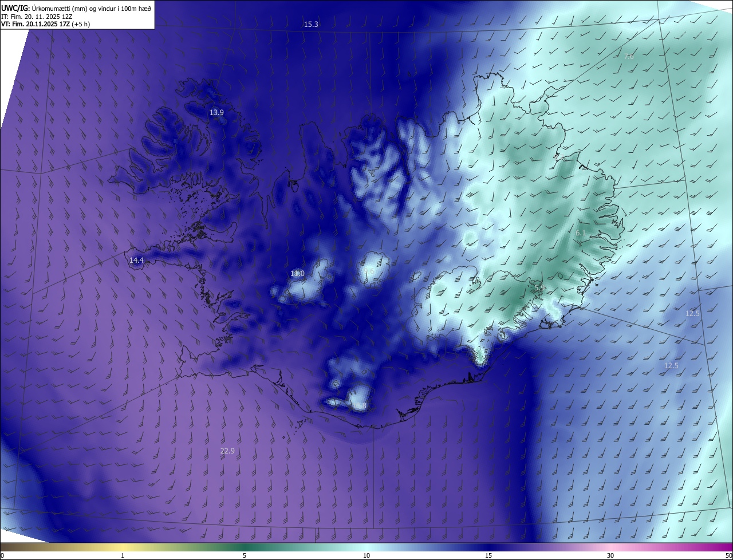This screenshot has height=560, width=733.
Task: Click the 6.1 value label in east Iceland
Action: [581, 233]
